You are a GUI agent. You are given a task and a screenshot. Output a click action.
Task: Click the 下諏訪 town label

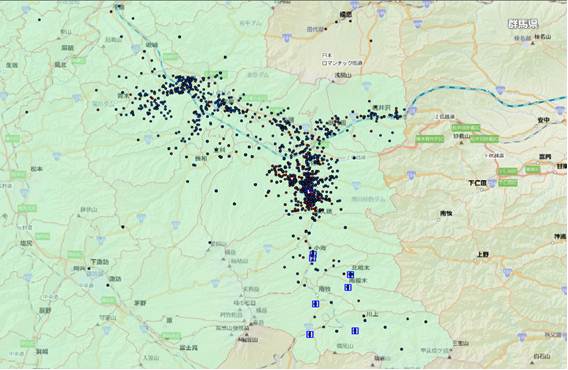point(100,261)
